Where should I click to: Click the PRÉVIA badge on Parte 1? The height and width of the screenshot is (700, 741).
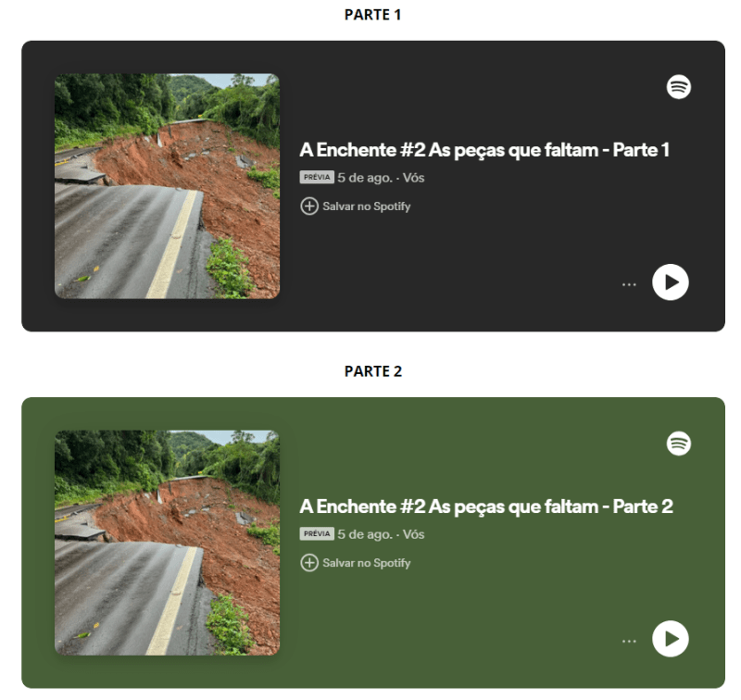[317, 177]
